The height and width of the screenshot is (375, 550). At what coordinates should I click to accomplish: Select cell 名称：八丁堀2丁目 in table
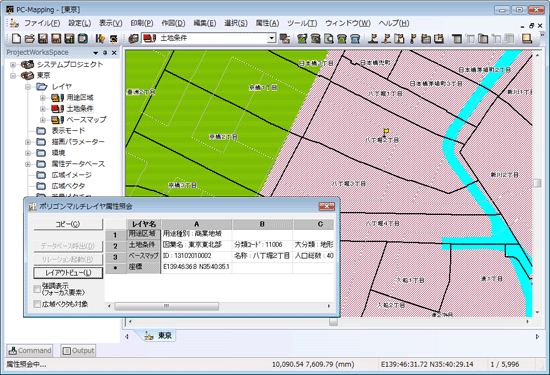click(262, 256)
